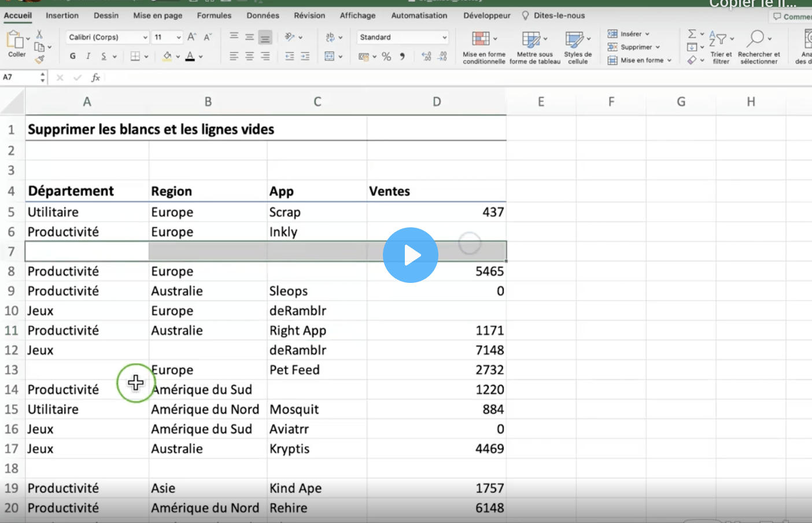The height and width of the screenshot is (523, 812).
Task: Open the Données menu tab
Action: coord(263,16)
